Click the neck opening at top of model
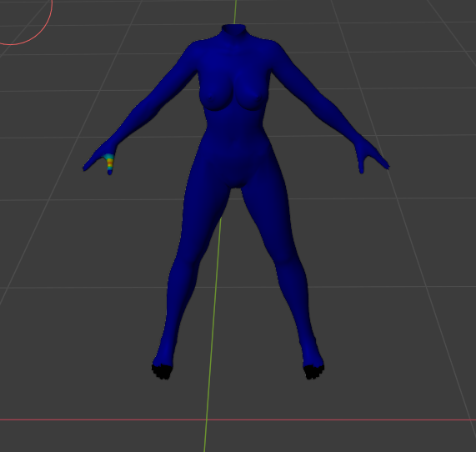 pyautogui.click(x=233, y=28)
